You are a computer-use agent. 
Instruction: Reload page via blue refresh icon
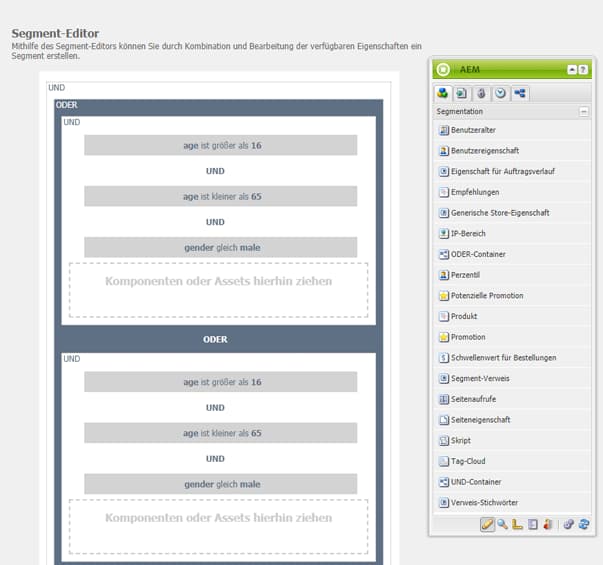[x=584, y=525]
